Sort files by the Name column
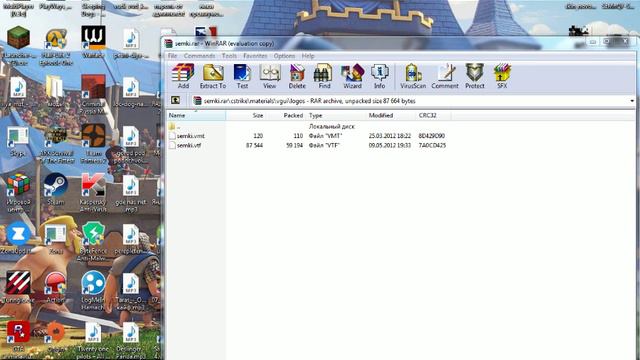 click(x=196, y=116)
